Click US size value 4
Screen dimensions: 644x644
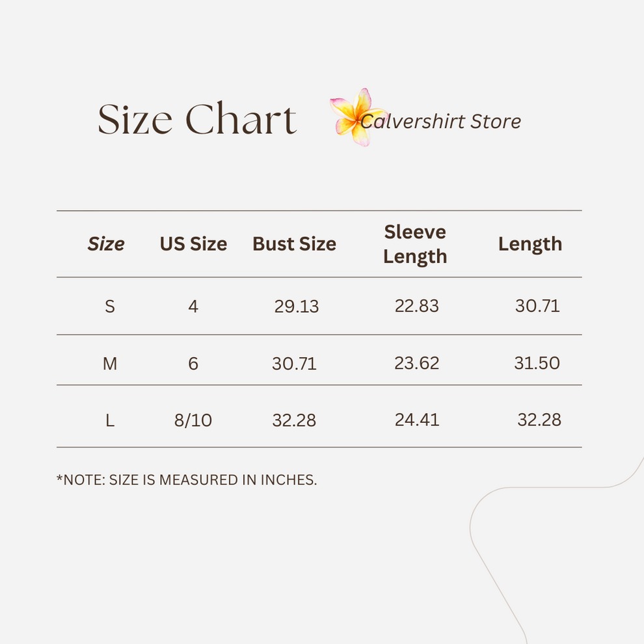pyautogui.click(x=193, y=306)
